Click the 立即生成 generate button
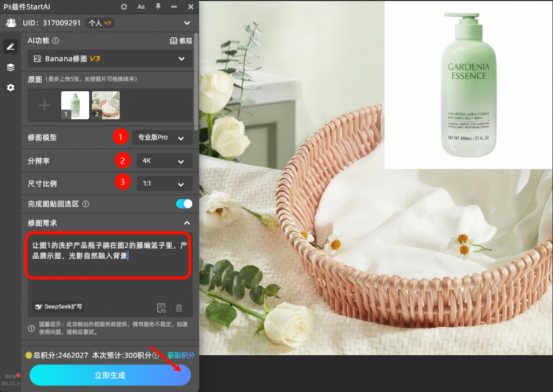 [110, 375]
